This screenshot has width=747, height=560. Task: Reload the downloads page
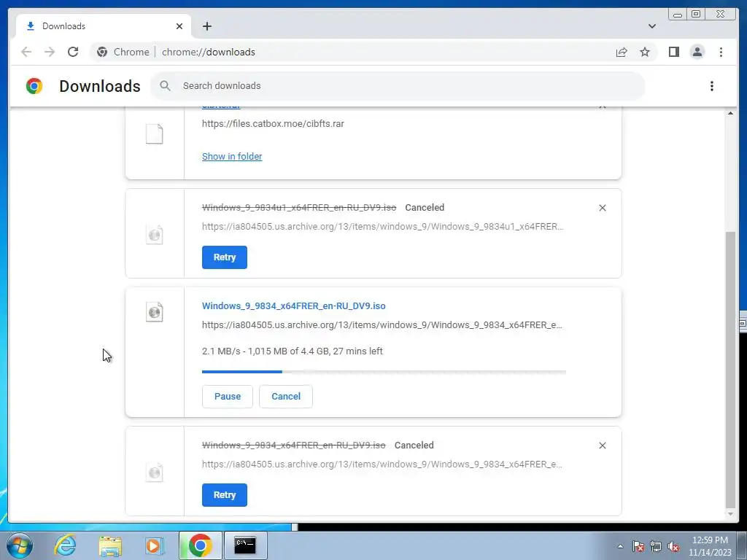coord(73,52)
